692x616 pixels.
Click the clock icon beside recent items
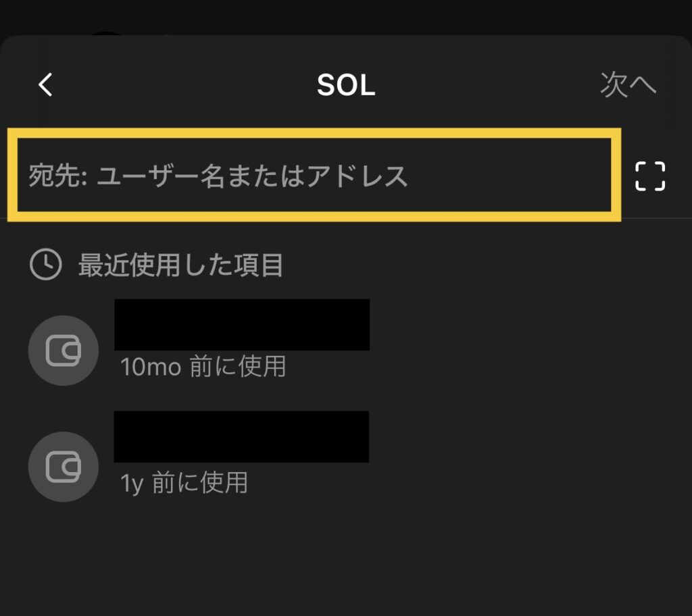pos(46,265)
